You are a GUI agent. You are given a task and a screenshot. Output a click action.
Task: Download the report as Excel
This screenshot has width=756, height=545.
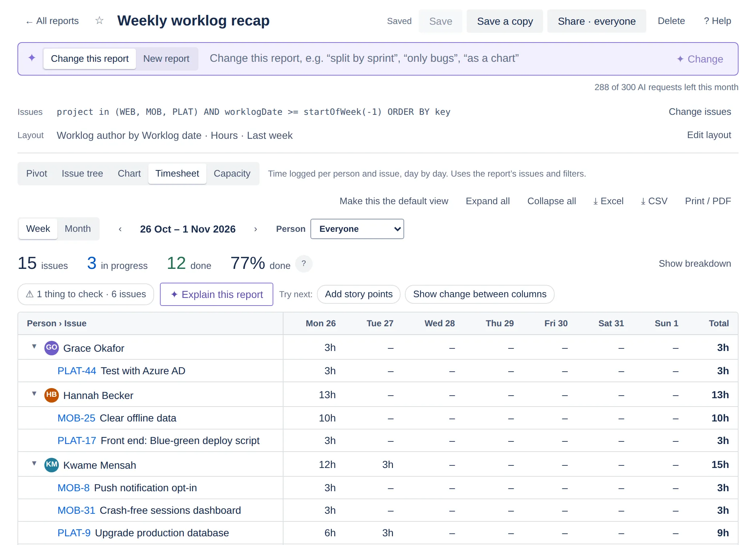(608, 201)
